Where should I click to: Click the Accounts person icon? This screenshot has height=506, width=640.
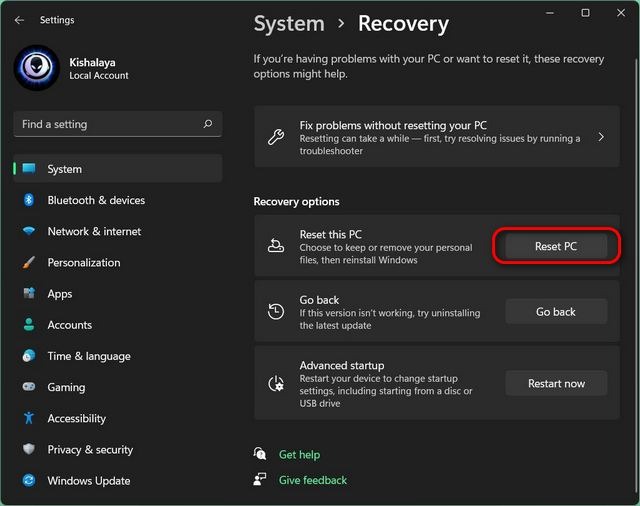[29, 324]
